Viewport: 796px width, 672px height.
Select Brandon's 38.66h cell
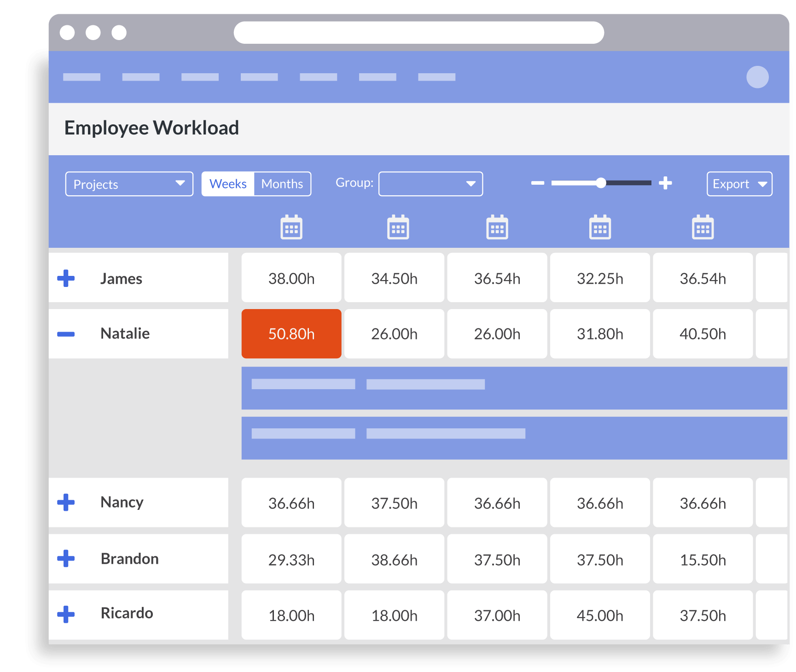coord(395,559)
